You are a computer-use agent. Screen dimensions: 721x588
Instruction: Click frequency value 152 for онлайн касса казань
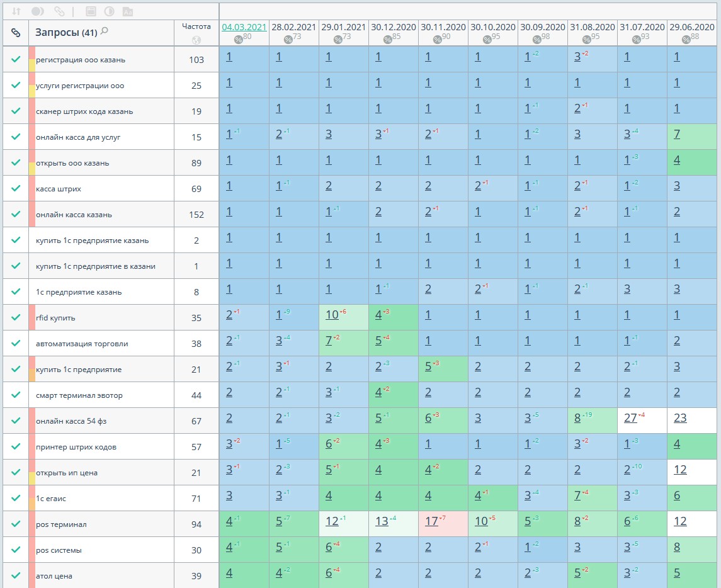click(196, 215)
